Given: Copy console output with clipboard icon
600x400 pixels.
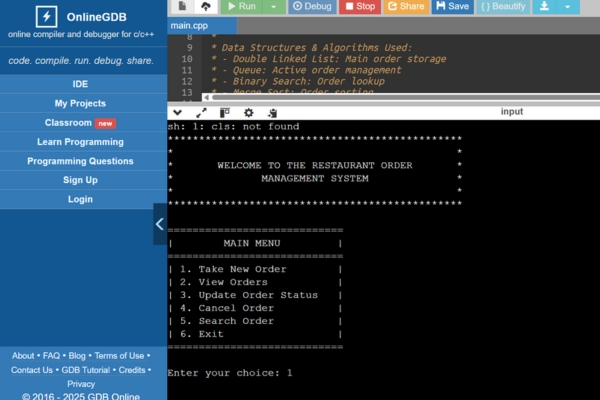Looking at the screenshot, I should click(x=272, y=113).
